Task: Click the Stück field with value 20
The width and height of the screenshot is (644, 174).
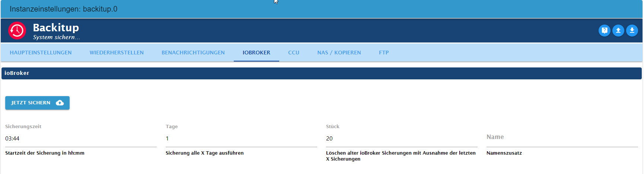Action: coord(402,139)
